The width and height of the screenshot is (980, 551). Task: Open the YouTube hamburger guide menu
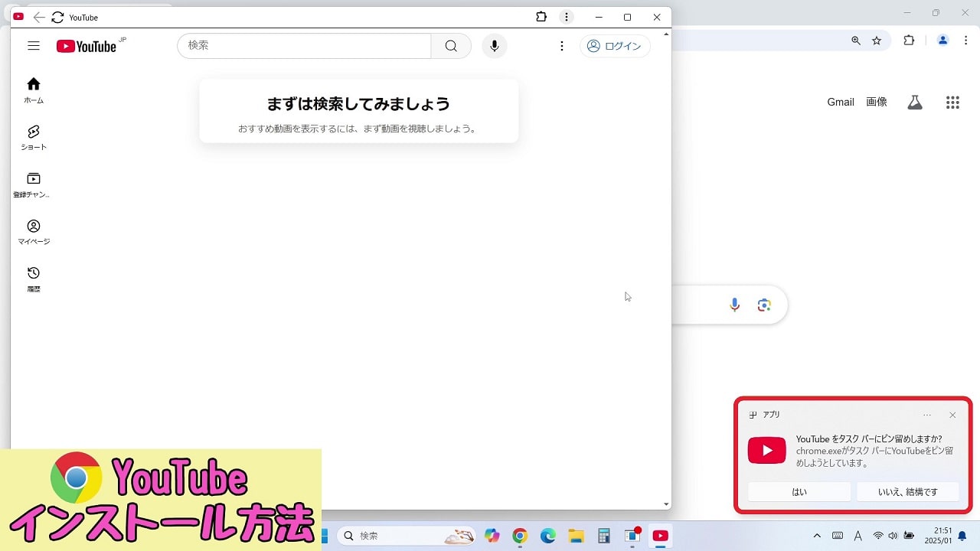[34, 46]
